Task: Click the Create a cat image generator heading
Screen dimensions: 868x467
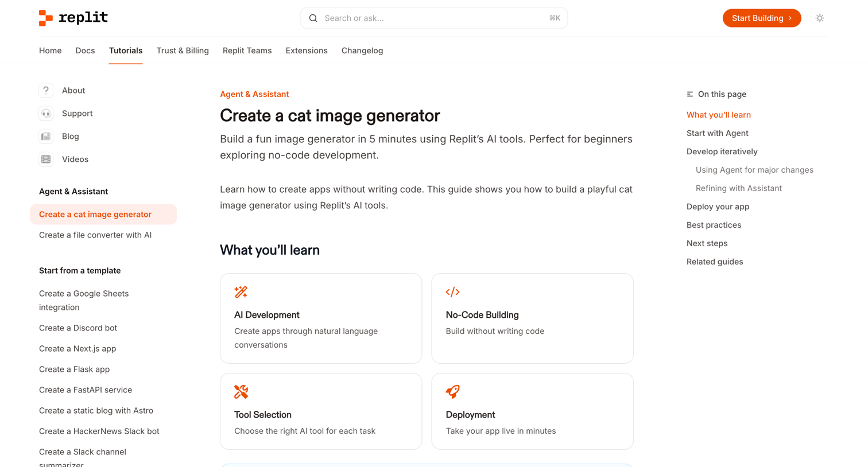Action: (330, 116)
